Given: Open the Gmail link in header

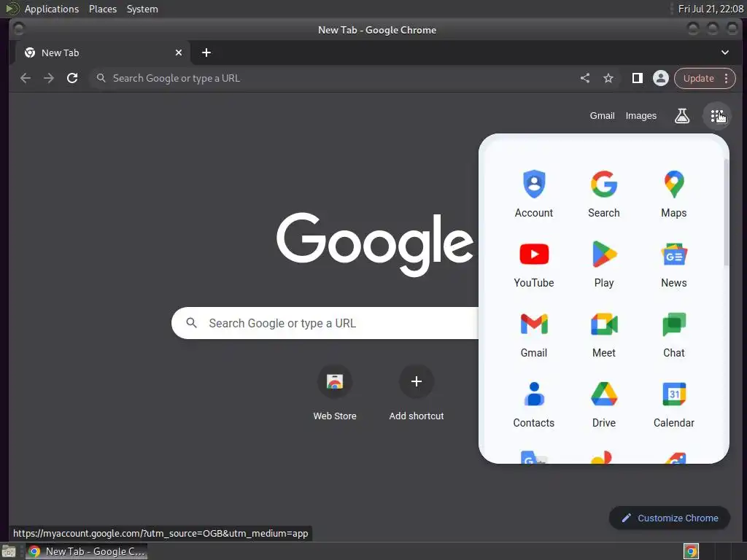Looking at the screenshot, I should (x=602, y=116).
